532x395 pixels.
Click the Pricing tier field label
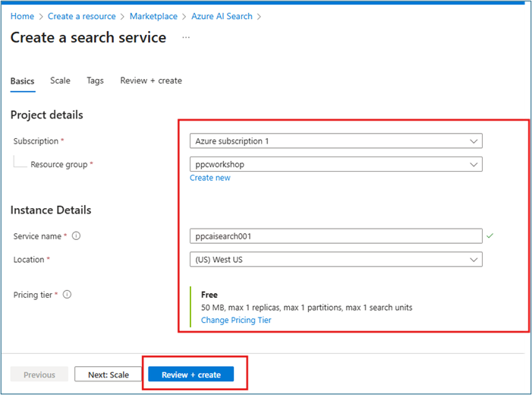(x=33, y=295)
